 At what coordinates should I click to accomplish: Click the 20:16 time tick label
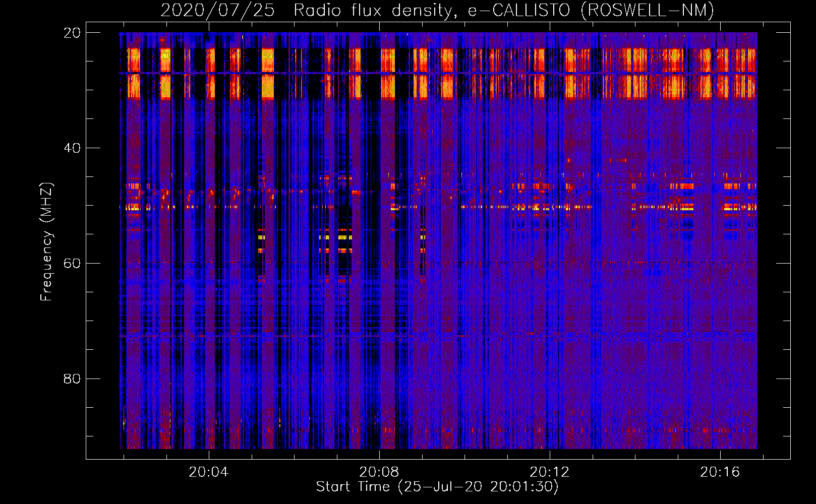pos(720,472)
